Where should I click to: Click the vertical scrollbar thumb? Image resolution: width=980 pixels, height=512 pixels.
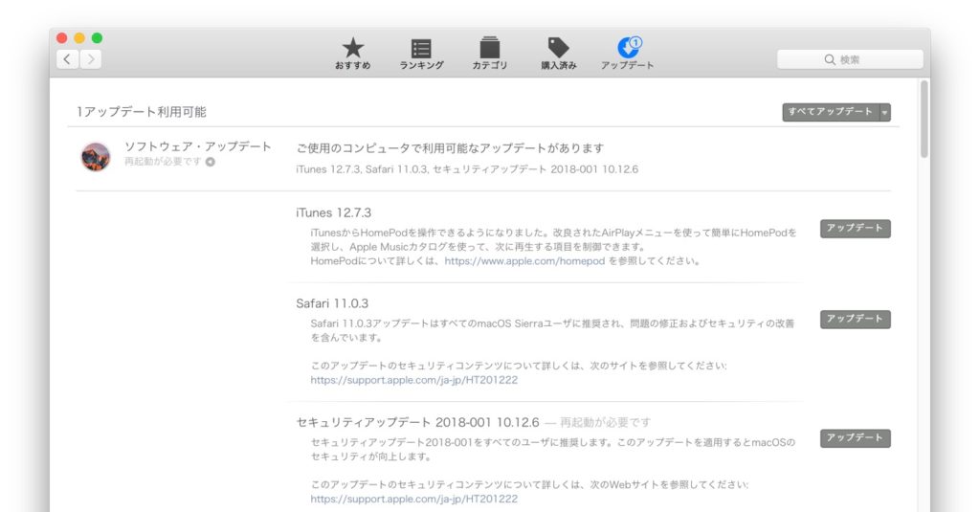click(x=924, y=119)
